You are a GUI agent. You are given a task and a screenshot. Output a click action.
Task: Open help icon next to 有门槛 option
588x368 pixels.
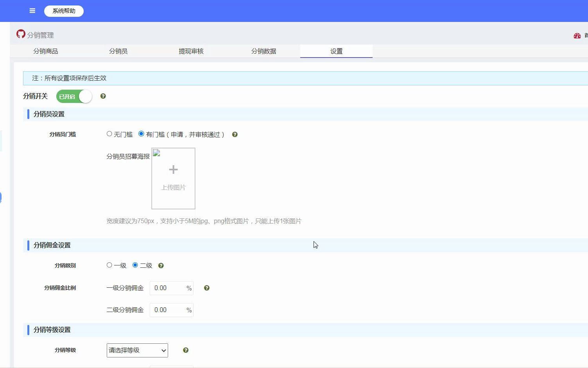(235, 134)
